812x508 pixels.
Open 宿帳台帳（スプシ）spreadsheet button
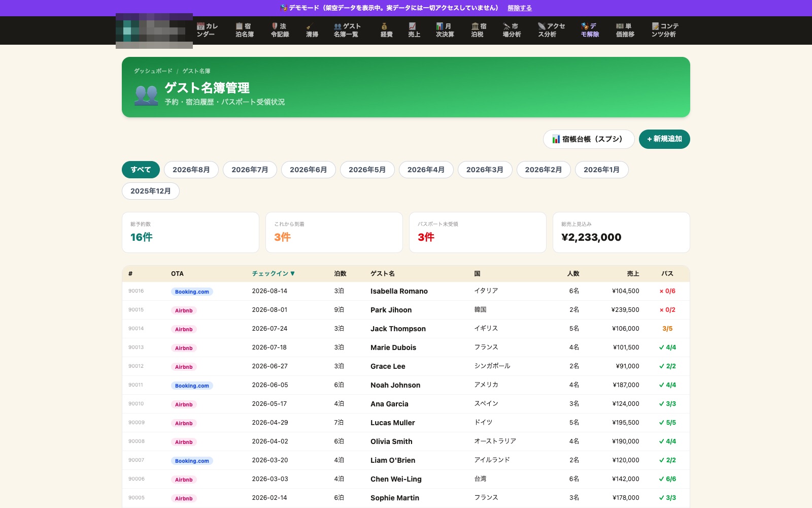click(x=589, y=139)
